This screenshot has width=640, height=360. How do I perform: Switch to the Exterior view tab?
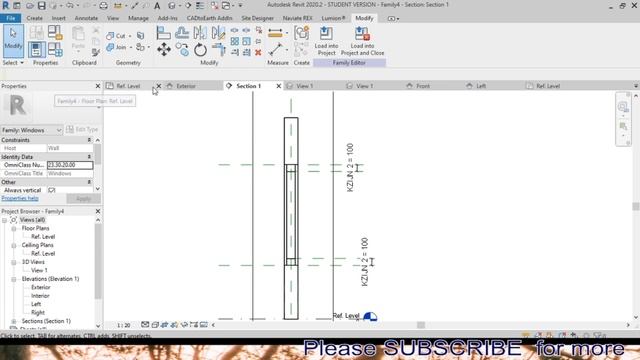click(186, 86)
